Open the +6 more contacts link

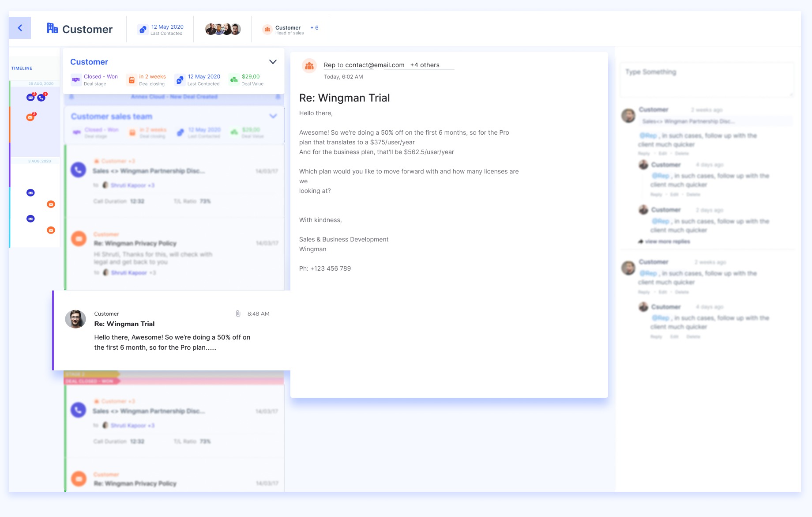[x=314, y=28]
